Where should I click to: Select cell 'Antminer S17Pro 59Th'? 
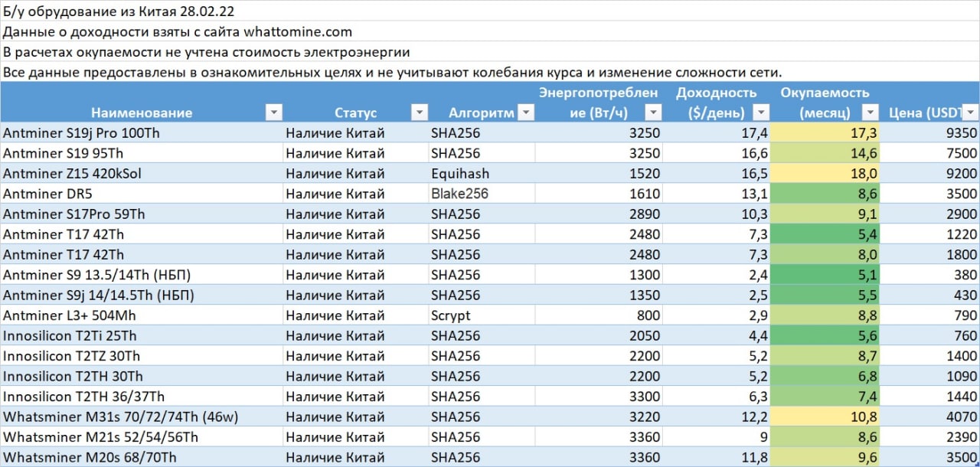tap(142, 214)
